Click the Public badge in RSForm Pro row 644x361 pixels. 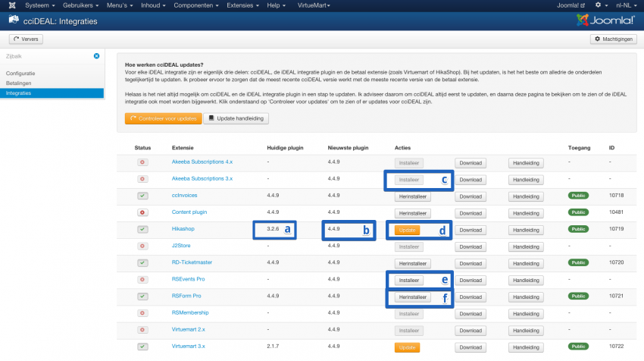point(578,296)
